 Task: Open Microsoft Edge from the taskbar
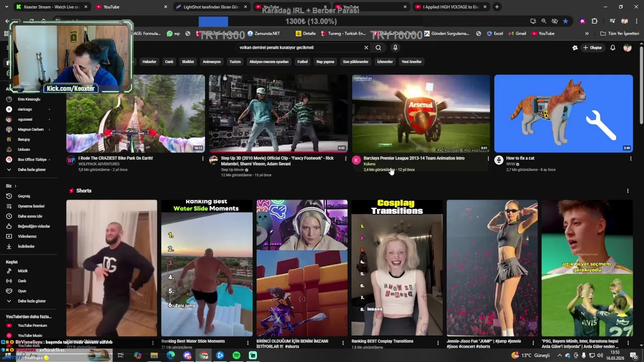171,355
